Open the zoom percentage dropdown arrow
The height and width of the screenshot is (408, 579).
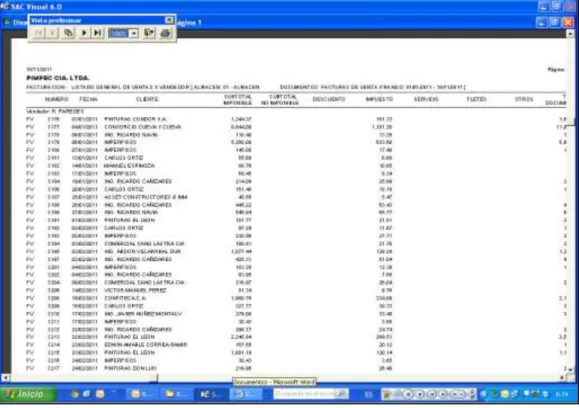[x=134, y=33]
